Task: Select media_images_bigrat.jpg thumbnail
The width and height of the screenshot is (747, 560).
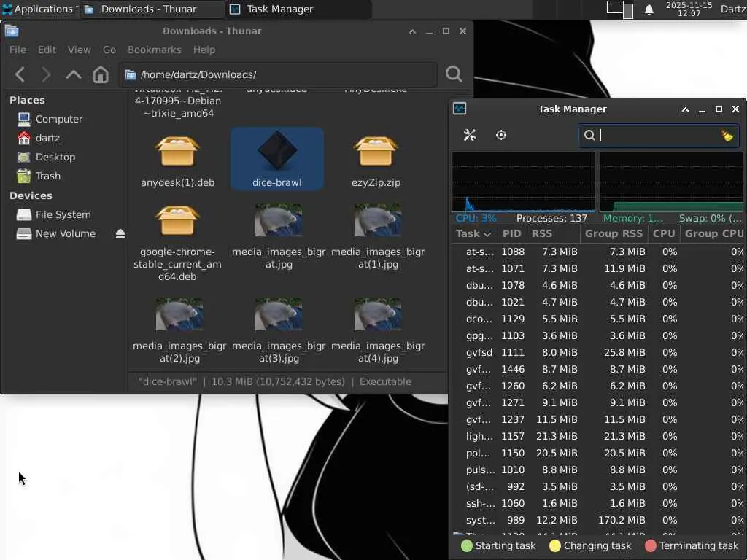Action: pyautogui.click(x=279, y=220)
